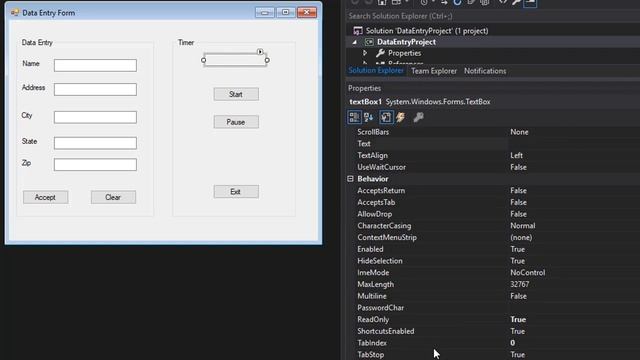Click the Name text box

click(95, 65)
